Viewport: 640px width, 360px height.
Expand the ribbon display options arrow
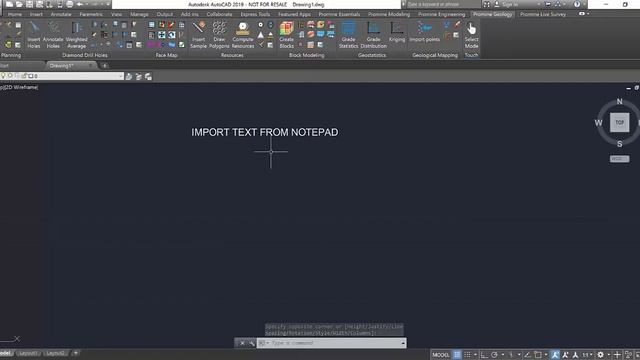click(588, 14)
